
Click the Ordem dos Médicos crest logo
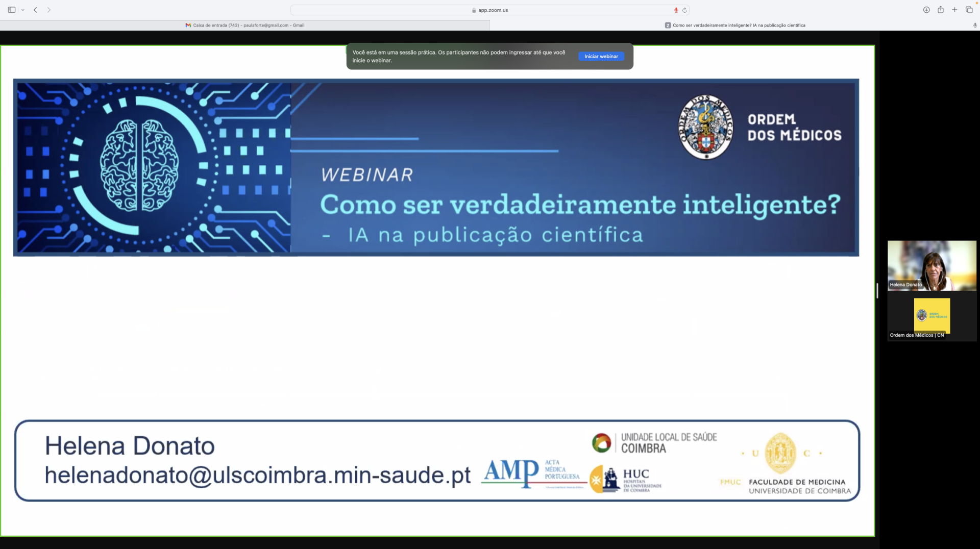[706, 127]
